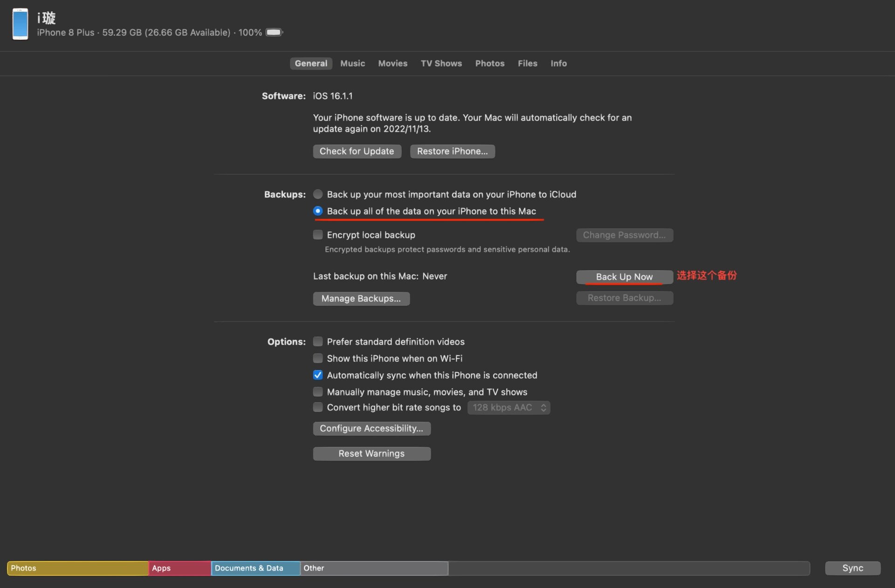Image resolution: width=895 pixels, height=588 pixels.
Task: Switch to the General tab
Action: [311, 63]
